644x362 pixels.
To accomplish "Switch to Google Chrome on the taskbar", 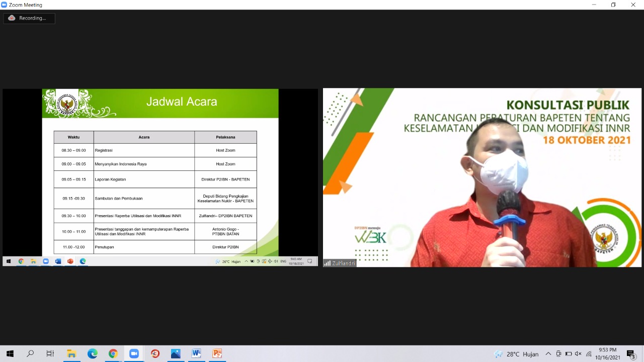I will point(113,354).
